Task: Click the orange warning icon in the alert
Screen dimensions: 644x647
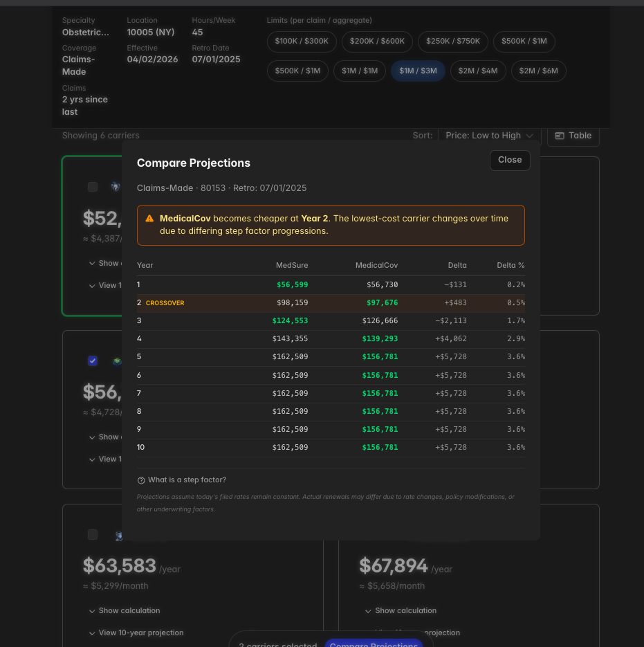Action: [x=149, y=219]
